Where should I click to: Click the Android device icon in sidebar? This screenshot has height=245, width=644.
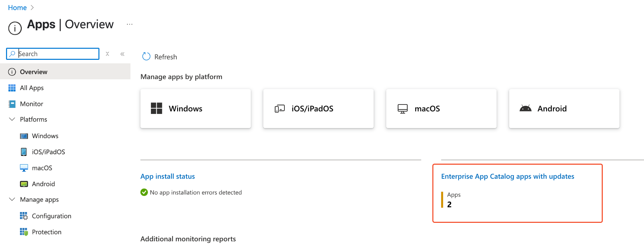pyautogui.click(x=24, y=184)
